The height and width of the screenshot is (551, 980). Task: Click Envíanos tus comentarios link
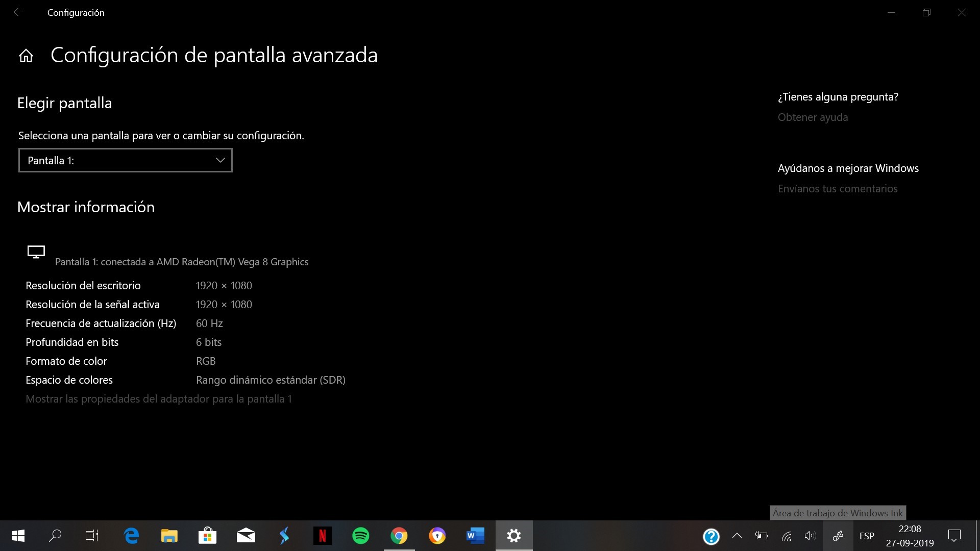click(837, 189)
